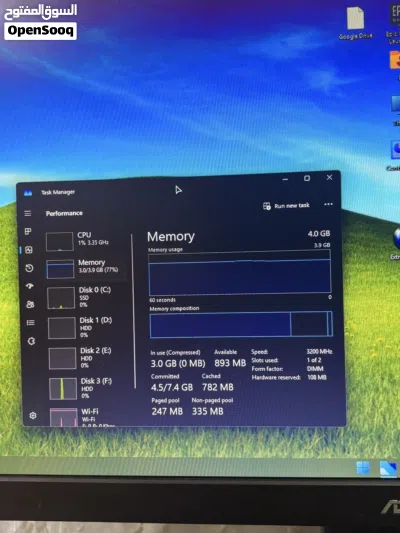Close the Task Manager window

click(x=329, y=177)
